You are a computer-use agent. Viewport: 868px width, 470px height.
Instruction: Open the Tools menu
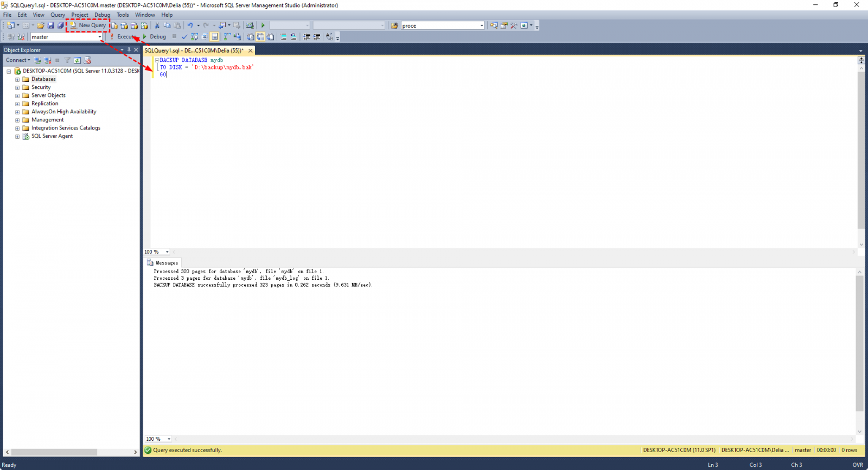click(x=123, y=15)
